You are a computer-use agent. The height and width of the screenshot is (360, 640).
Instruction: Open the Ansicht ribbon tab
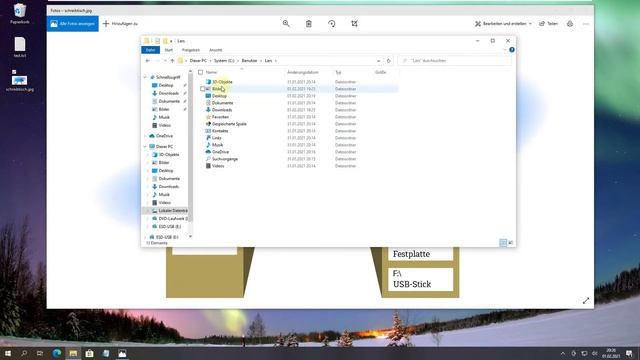coord(216,50)
